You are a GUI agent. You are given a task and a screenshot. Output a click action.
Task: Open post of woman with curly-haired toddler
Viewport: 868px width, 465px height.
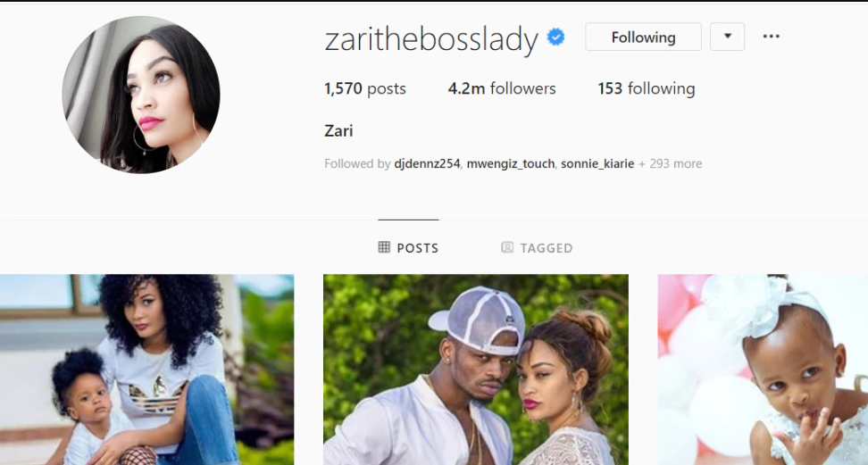(146, 370)
